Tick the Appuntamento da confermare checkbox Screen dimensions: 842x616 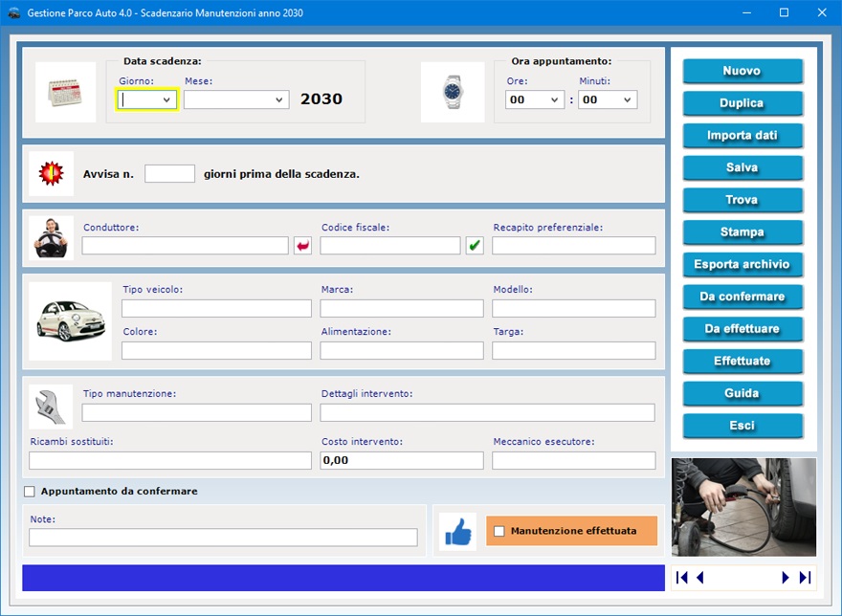click(30, 492)
